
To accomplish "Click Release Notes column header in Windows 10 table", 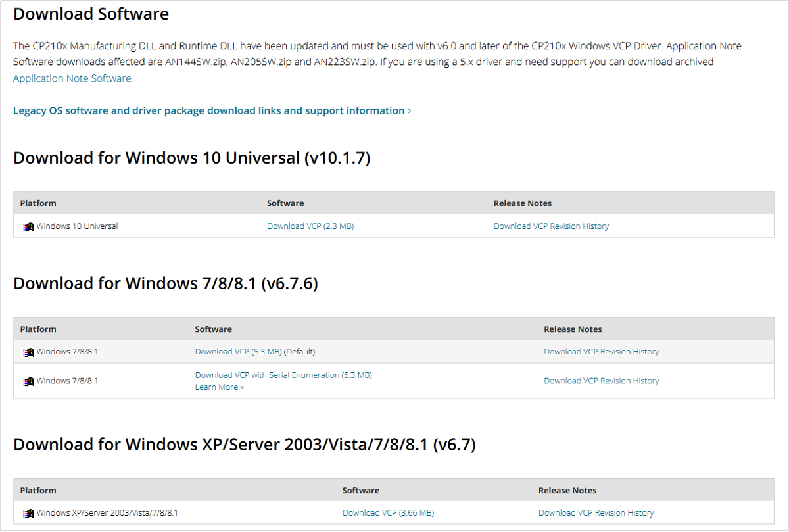I will click(x=522, y=203).
